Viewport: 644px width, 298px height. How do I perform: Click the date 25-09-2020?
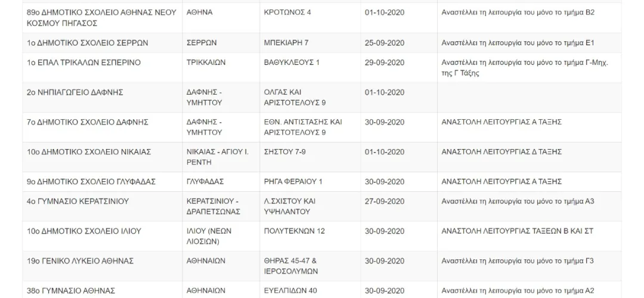(x=385, y=43)
